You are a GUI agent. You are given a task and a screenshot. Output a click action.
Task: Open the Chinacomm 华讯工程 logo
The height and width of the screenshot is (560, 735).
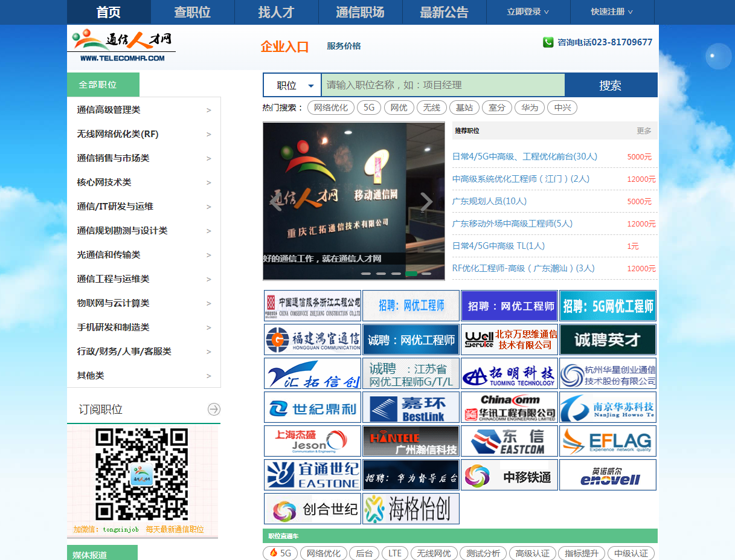pyautogui.click(x=509, y=407)
